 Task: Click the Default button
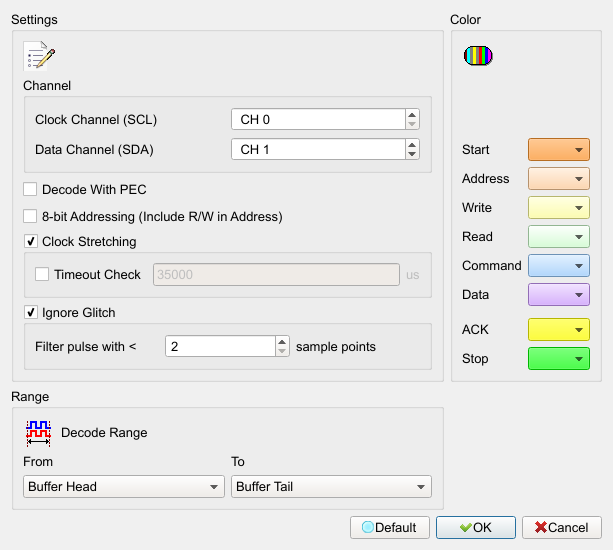click(x=390, y=527)
